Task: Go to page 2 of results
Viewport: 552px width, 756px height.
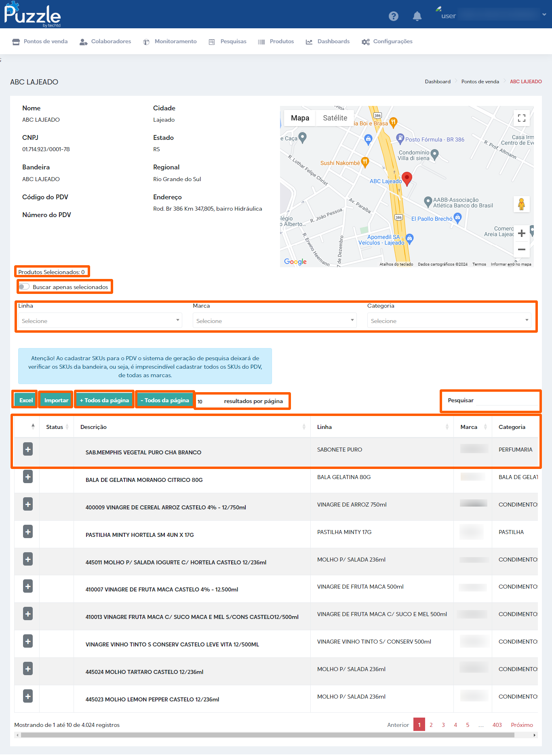Action: [431, 725]
